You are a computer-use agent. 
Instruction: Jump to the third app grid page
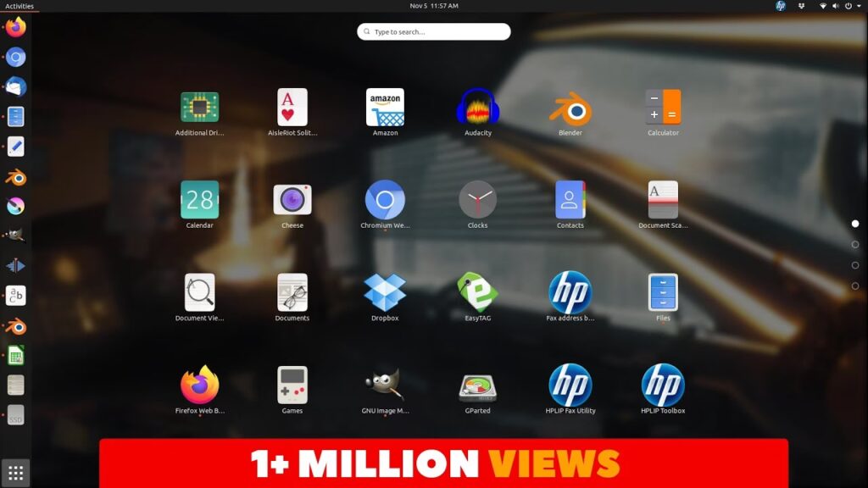[x=855, y=265]
